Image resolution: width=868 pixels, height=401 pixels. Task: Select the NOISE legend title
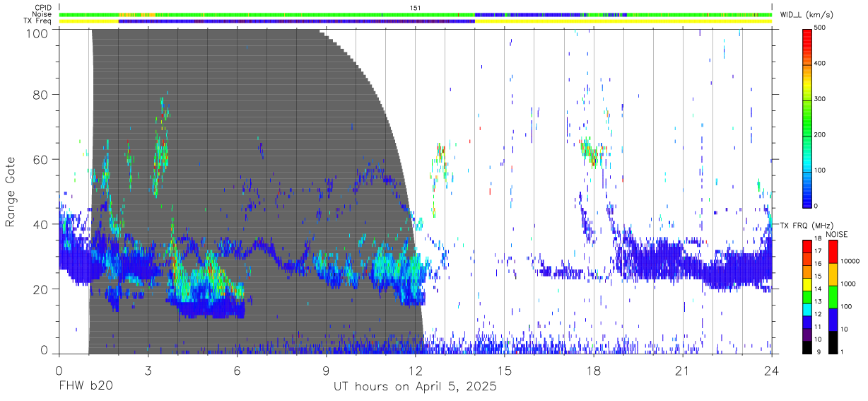click(x=838, y=234)
